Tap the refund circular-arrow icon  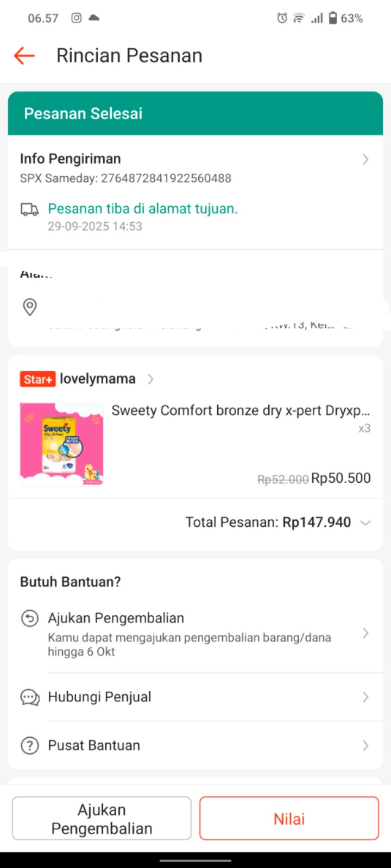point(30,618)
